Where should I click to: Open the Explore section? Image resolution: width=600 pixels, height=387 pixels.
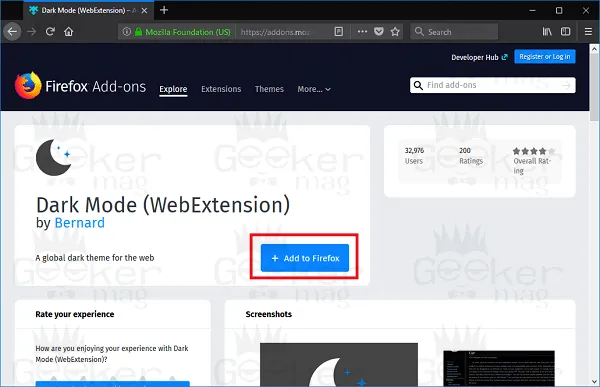tap(173, 89)
